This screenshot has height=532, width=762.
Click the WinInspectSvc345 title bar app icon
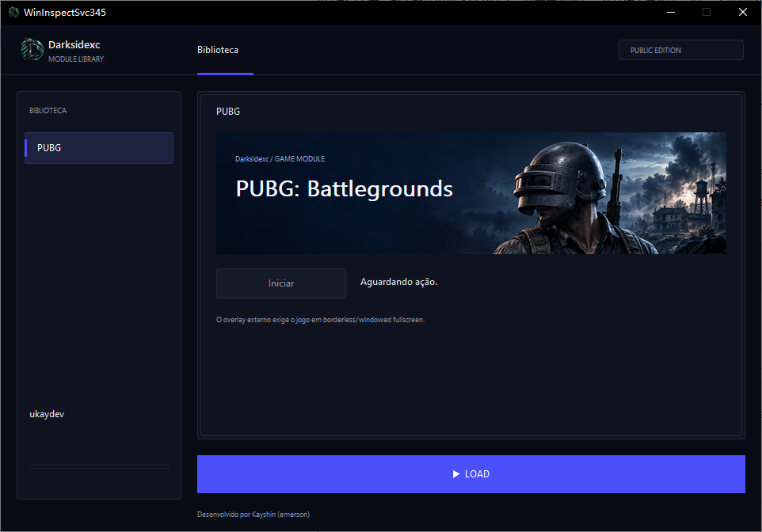(13, 12)
